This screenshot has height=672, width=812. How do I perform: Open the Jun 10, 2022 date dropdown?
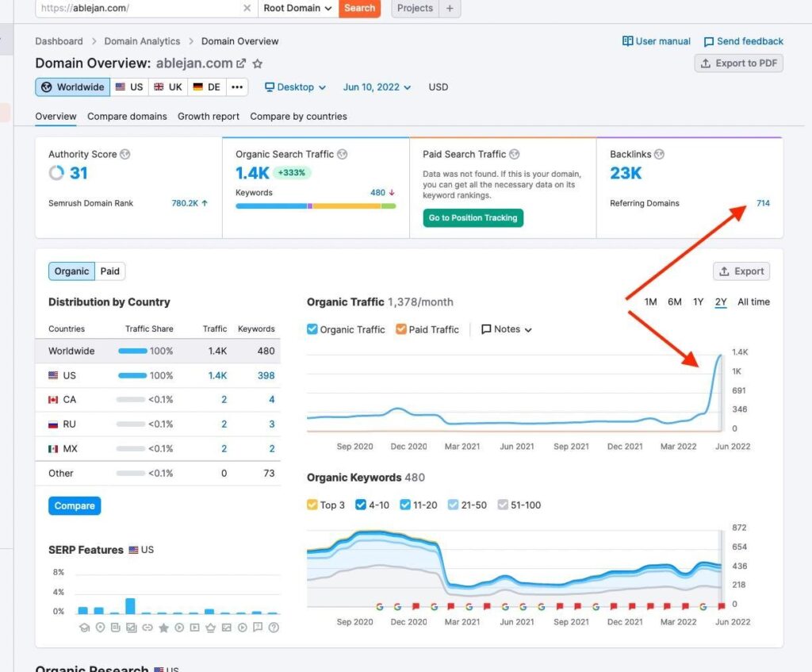pyautogui.click(x=377, y=87)
